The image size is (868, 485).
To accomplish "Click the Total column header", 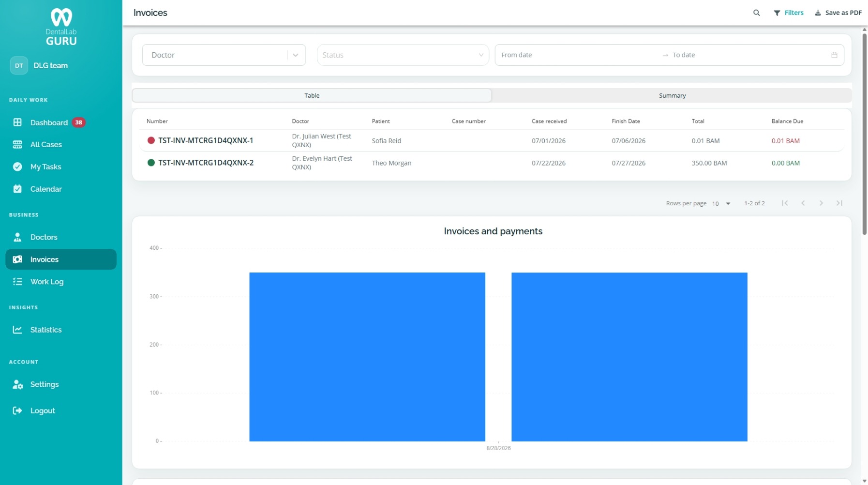I will point(698,121).
